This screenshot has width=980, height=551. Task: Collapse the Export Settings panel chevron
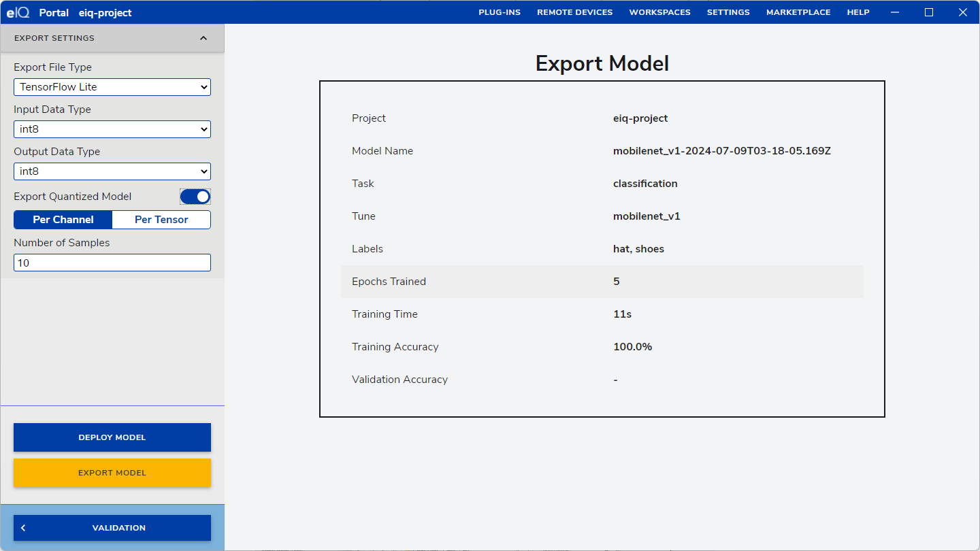point(203,38)
